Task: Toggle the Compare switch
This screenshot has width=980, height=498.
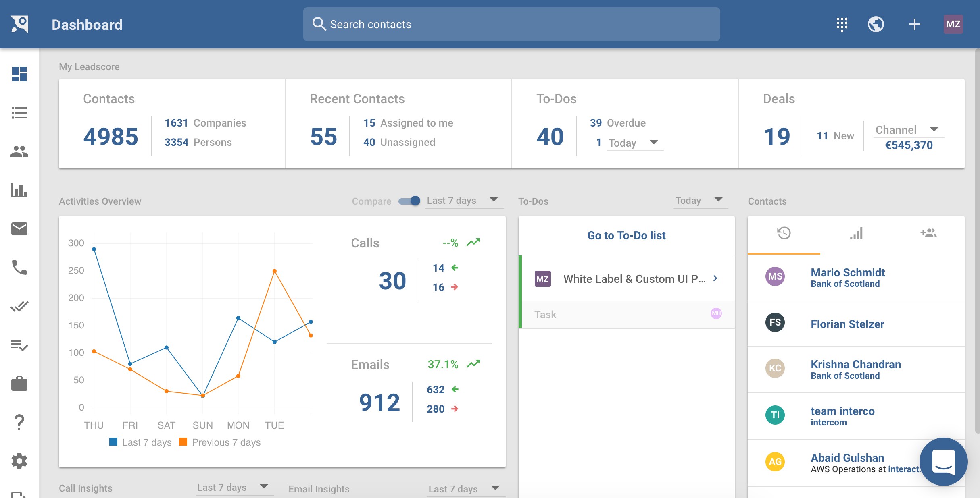Action: pos(409,201)
